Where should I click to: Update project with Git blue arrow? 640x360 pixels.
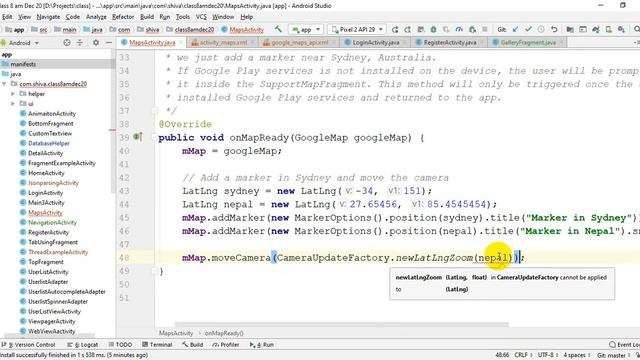coord(515,29)
